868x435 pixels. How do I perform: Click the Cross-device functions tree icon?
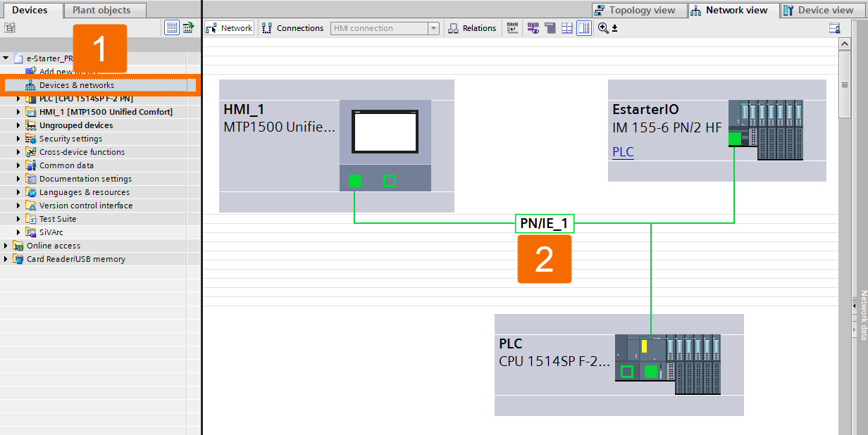[x=30, y=152]
